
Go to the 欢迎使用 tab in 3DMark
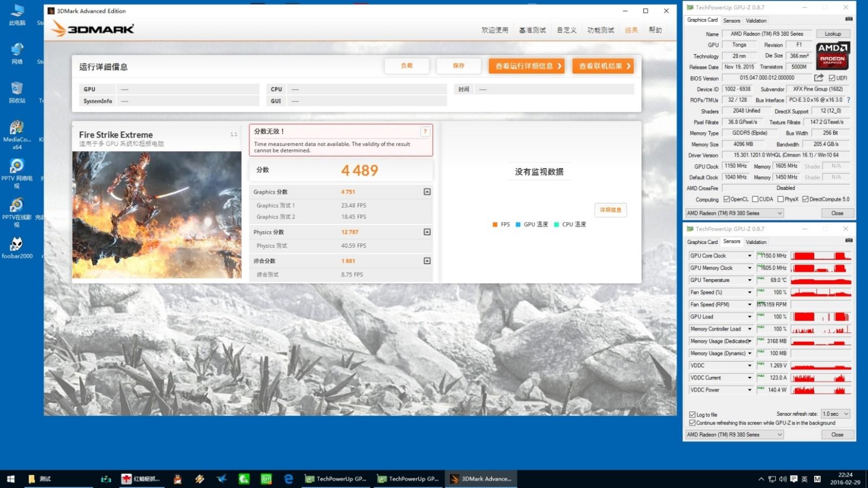pyautogui.click(x=495, y=30)
